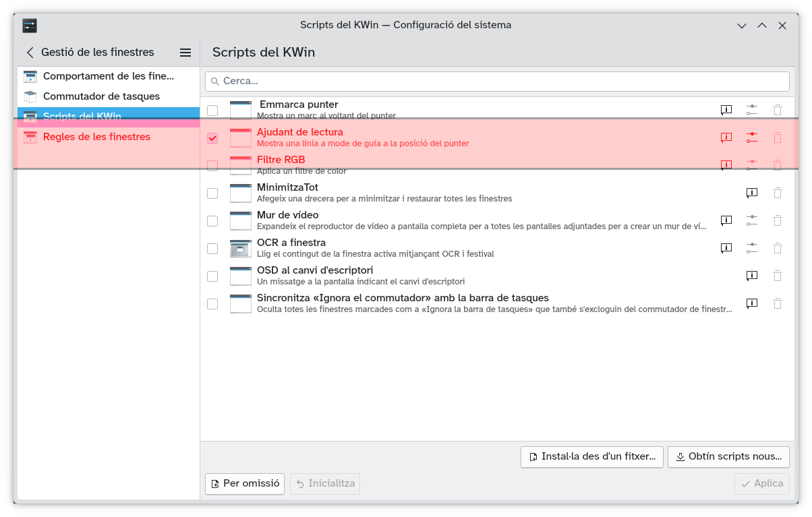
Task: Delete Sincronitza Ignora el commutador script
Action: point(778,303)
